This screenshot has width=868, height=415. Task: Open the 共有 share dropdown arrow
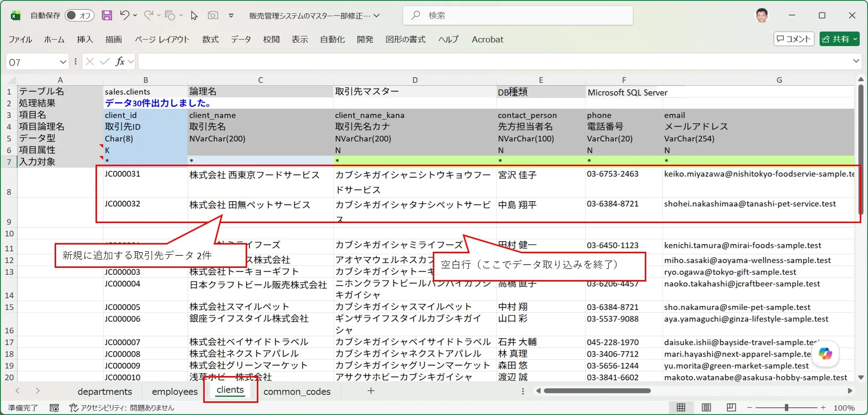[855, 39]
